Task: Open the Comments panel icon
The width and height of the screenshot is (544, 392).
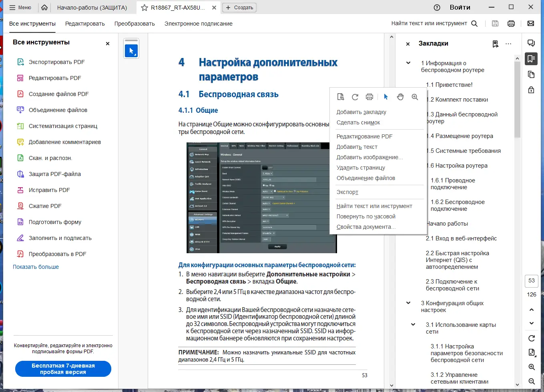Action: tap(531, 43)
